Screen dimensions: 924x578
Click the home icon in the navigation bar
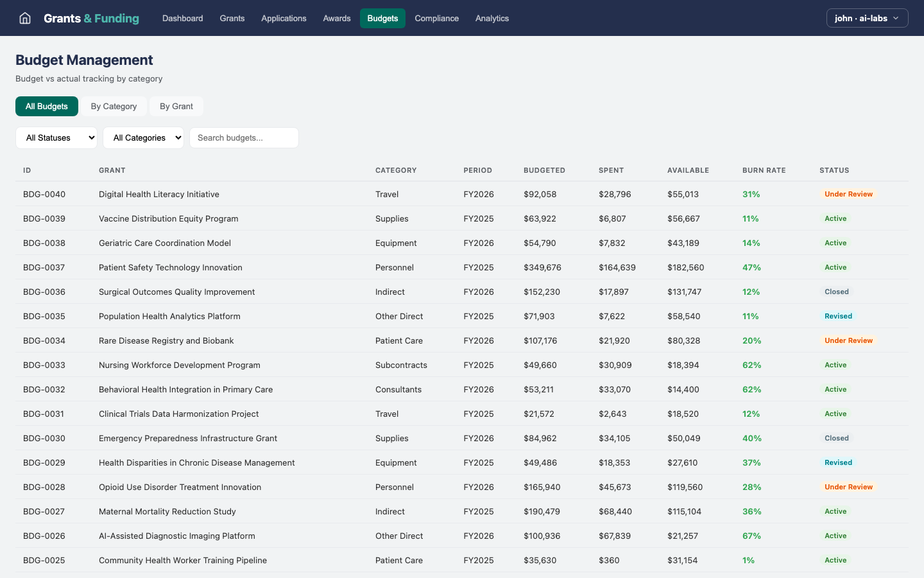click(x=24, y=18)
